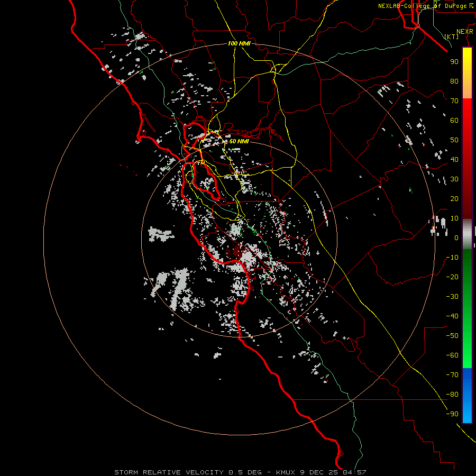Click the [KT] unit label above the scale
Image resolution: width=476 pixels, height=476 pixels.
pyautogui.click(x=452, y=36)
